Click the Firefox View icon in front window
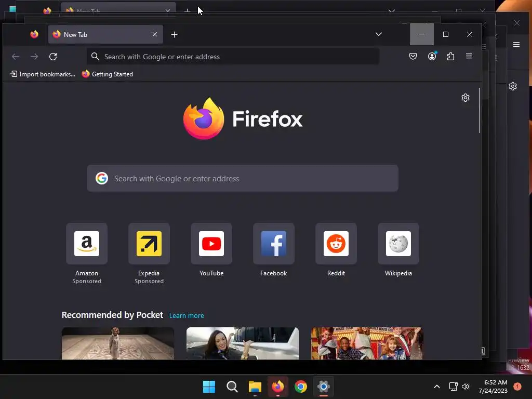Screen dimensions: 532x399 click(34, 34)
